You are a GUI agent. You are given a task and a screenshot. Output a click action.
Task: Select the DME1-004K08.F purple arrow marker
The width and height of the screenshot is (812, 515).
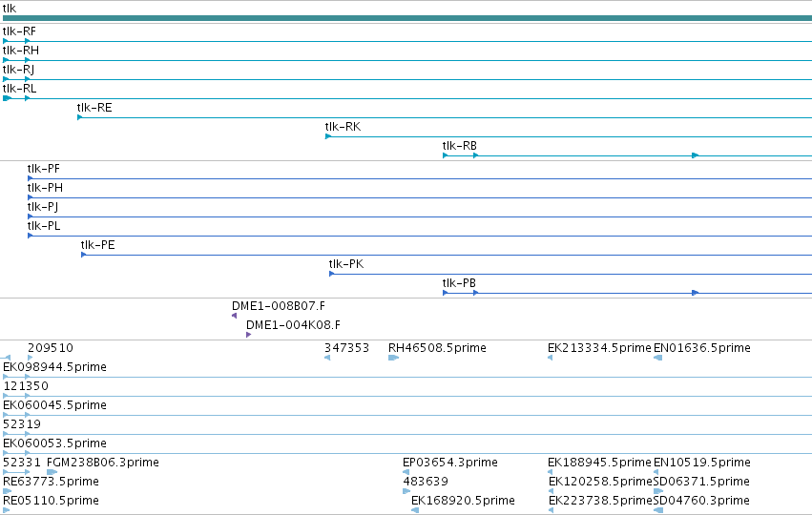pos(249,335)
